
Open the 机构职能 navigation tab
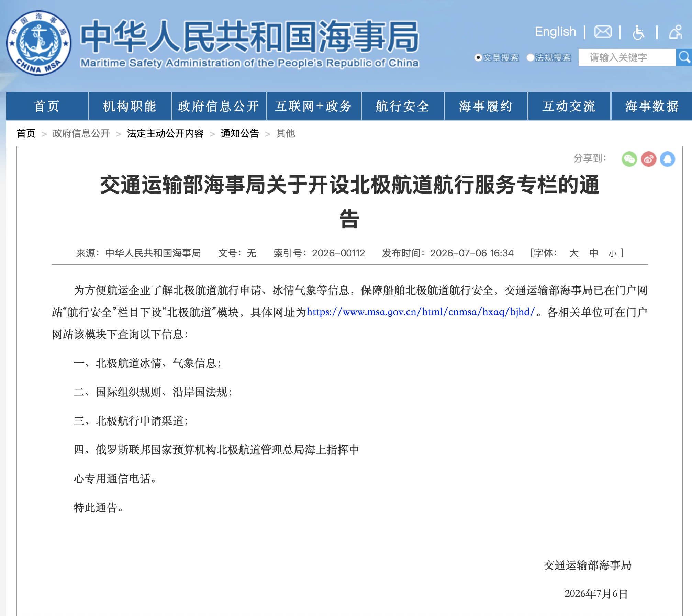click(x=130, y=106)
